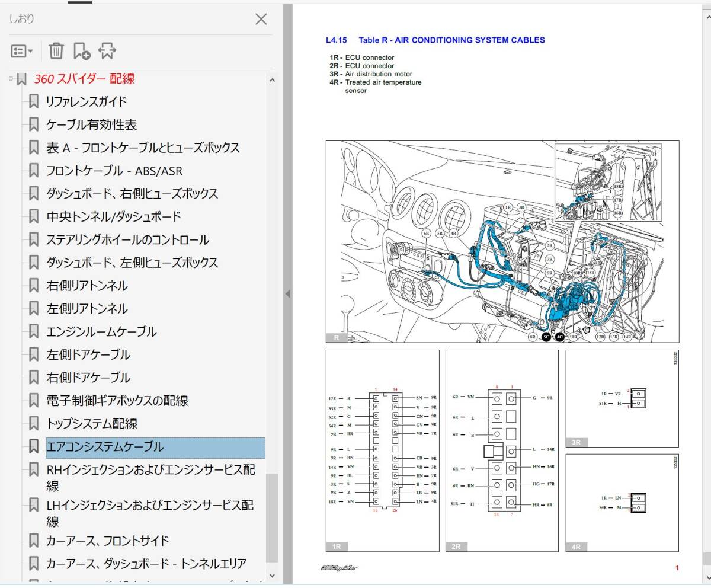Go to the ケーブル有効性表 bookmark
This screenshot has height=588, width=711.
point(92,124)
